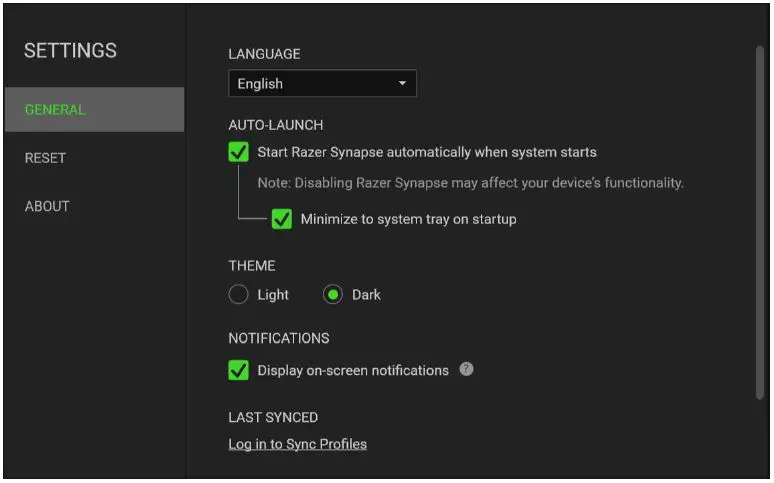Click the Log in to Sync Profiles link
This screenshot has width=774, height=483.
tap(297, 444)
